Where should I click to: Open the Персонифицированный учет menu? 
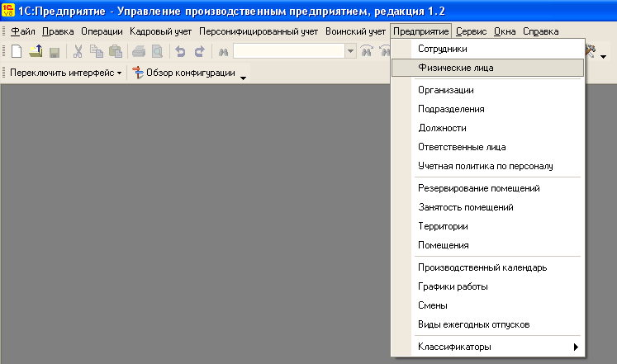tap(259, 31)
